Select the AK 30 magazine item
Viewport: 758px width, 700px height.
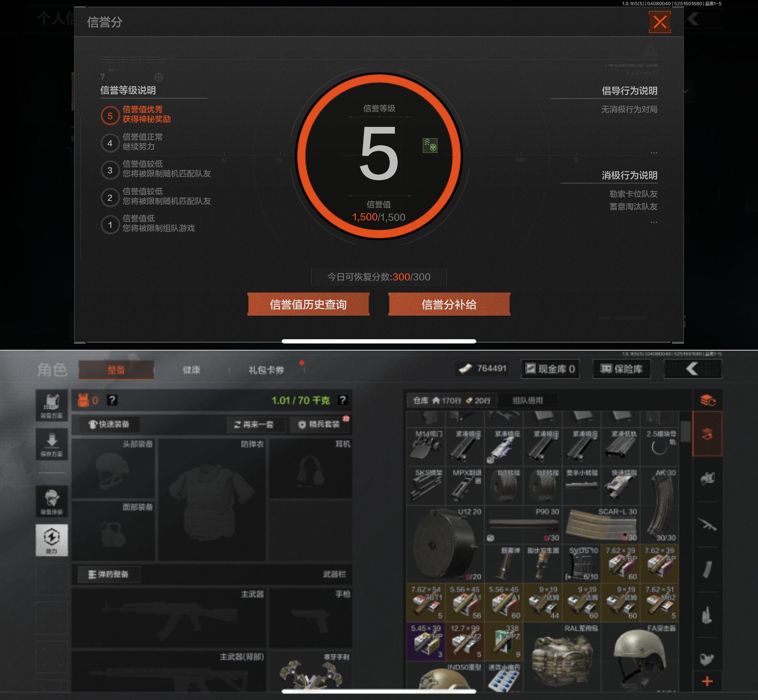660,505
